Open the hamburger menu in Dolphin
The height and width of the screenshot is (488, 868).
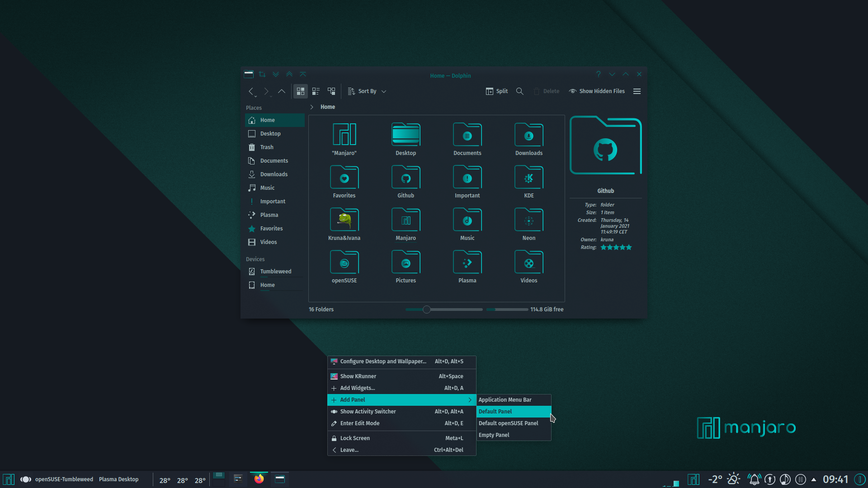637,91
